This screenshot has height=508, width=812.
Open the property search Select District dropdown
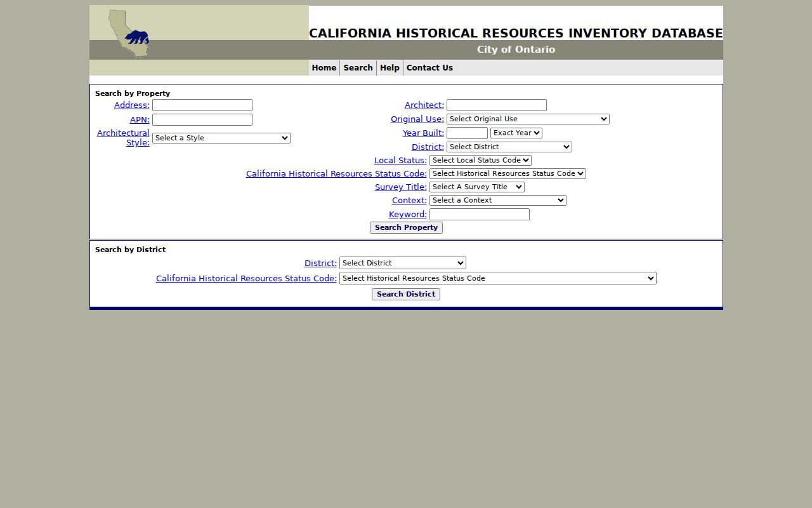[509, 147]
